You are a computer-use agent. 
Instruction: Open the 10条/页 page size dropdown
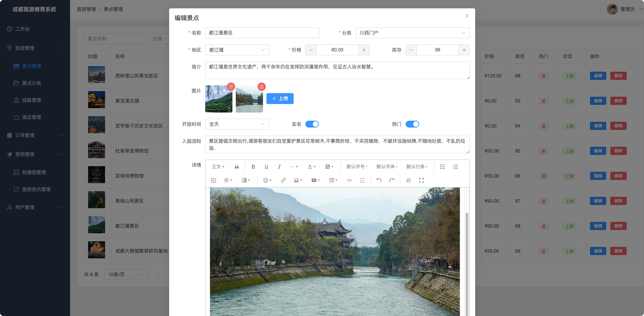[126, 274]
